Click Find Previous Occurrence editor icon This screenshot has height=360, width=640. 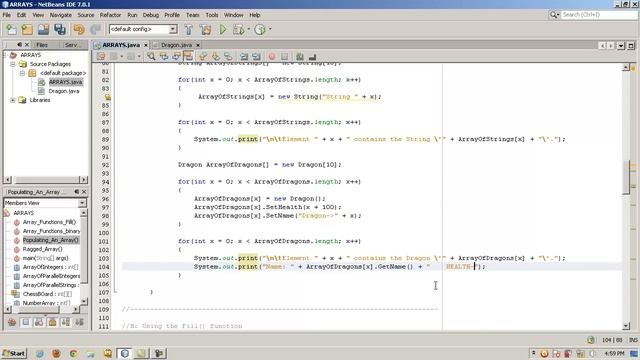164,57
